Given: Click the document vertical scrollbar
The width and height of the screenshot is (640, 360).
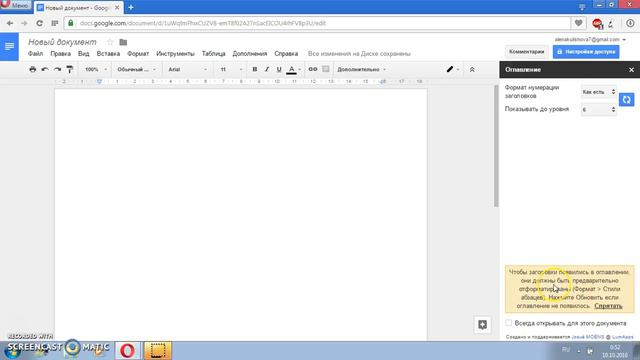Looking at the screenshot, I should pyautogui.click(x=496, y=147).
